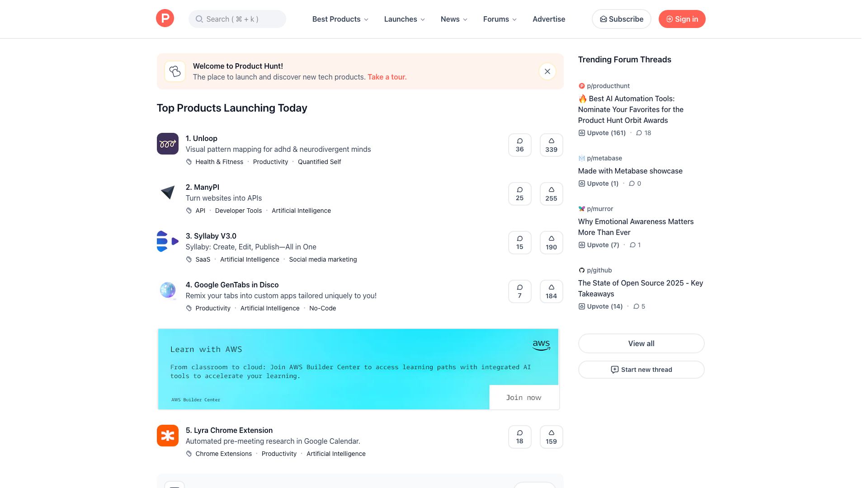
Task: Open the search bar
Action: pos(237,19)
